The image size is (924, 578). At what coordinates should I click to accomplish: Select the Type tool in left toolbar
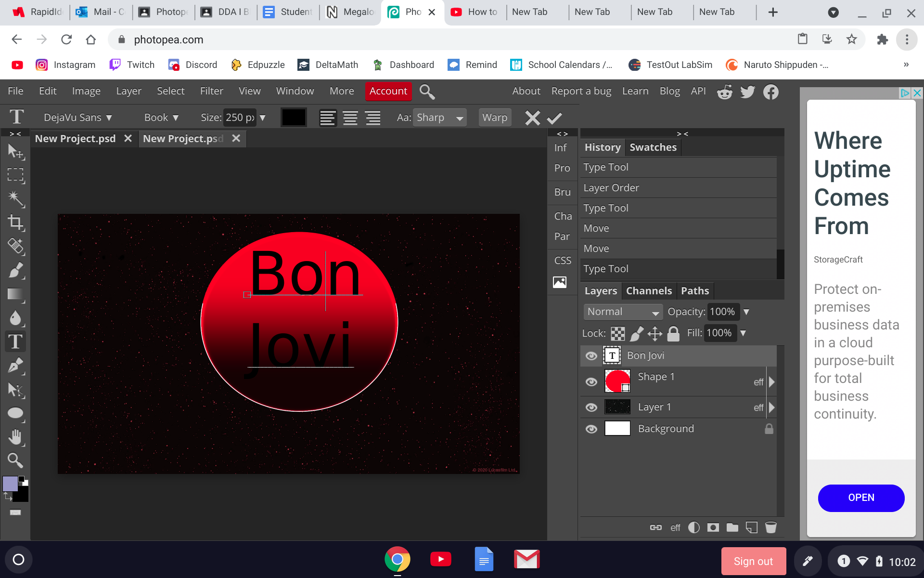coord(16,342)
